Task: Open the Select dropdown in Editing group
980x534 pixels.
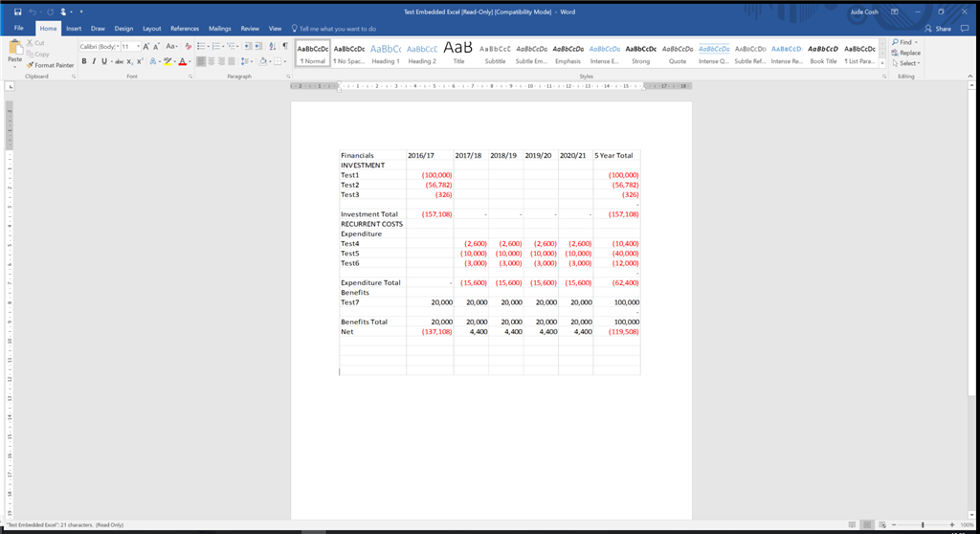Action: point(905,63)
